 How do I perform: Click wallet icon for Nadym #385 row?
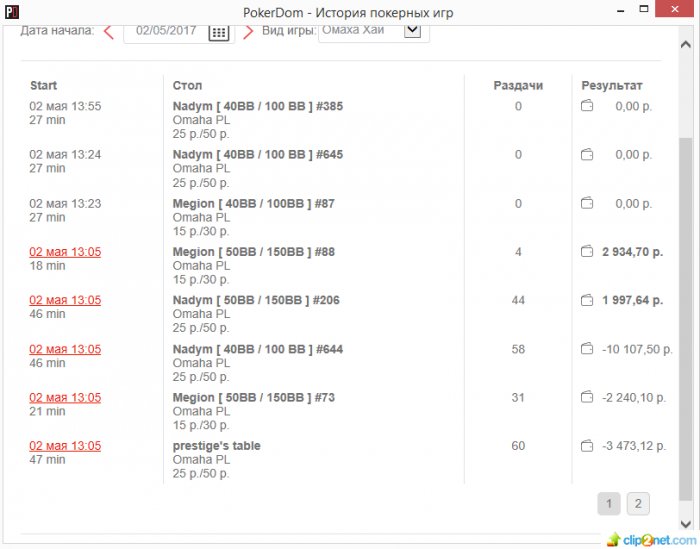[x=587, y=106]
